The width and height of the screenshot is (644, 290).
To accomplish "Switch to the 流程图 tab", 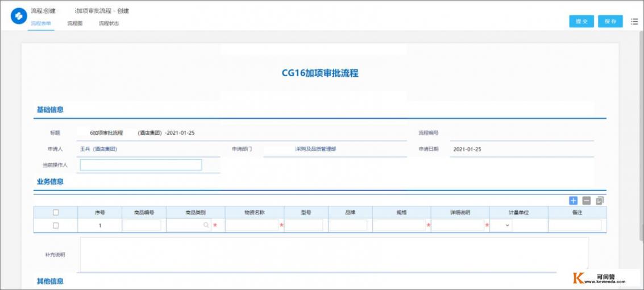I will [75, 23].
